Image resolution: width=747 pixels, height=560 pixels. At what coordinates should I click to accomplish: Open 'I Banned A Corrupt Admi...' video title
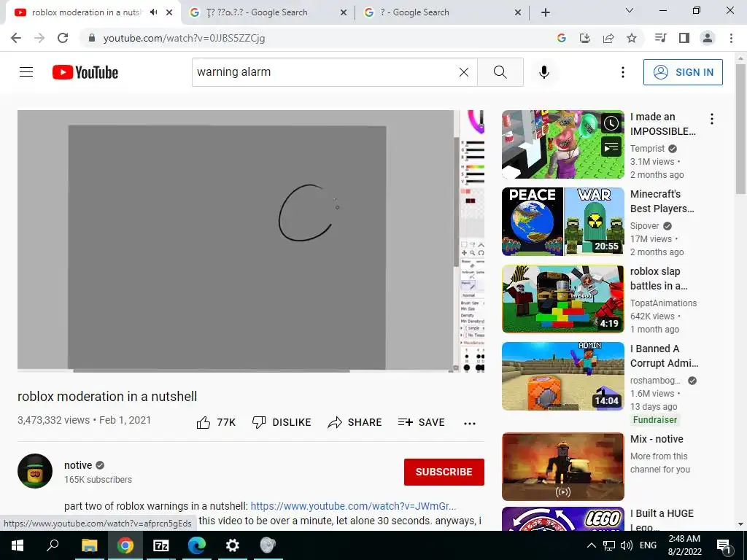pyautogui.click(x=664, y=356)
